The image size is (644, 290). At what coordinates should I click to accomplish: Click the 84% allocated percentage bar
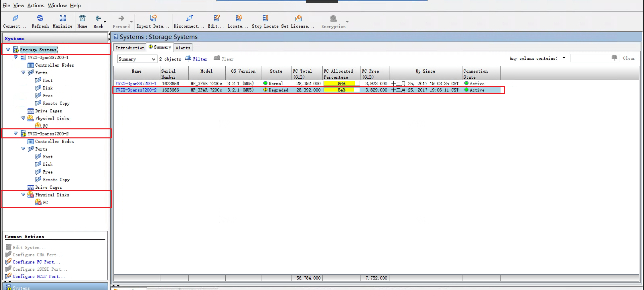(x=341, y=90)
